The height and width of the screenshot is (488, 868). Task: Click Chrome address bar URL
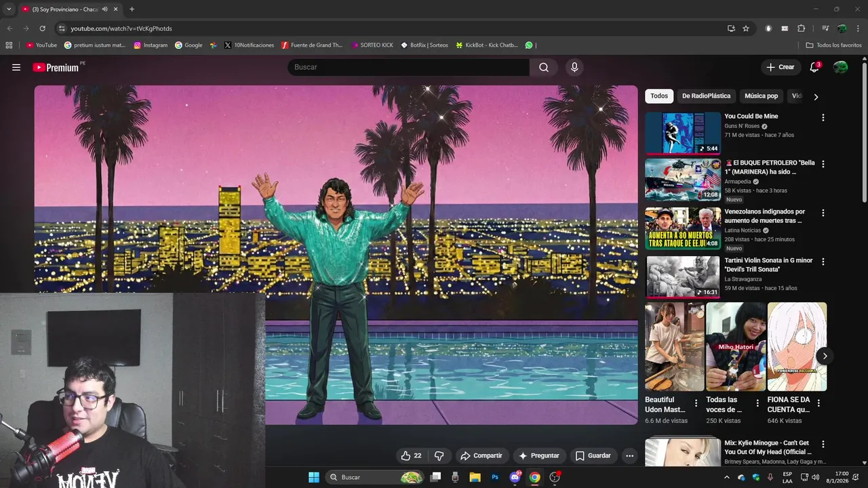[121, 28]
